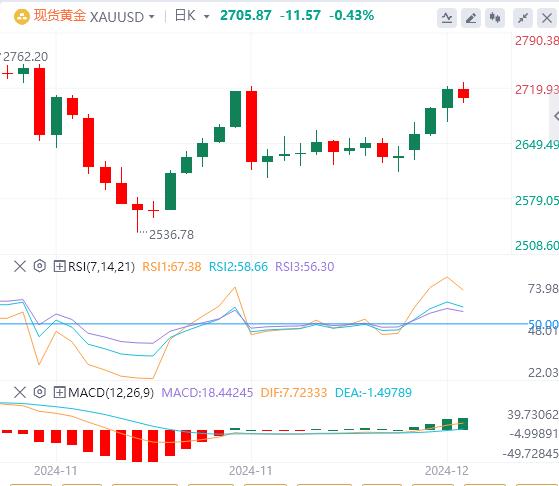Click the RSI3:56.30 value

[x=305, y=266]
